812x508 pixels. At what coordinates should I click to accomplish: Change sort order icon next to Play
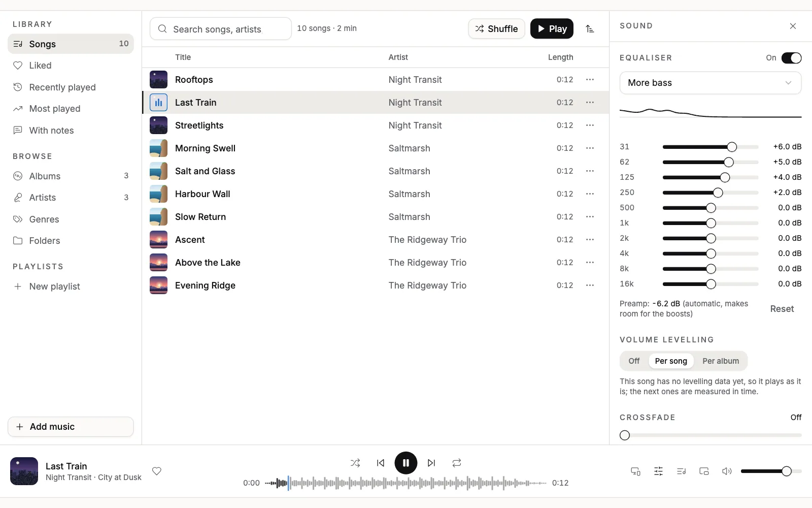[590, 29]
